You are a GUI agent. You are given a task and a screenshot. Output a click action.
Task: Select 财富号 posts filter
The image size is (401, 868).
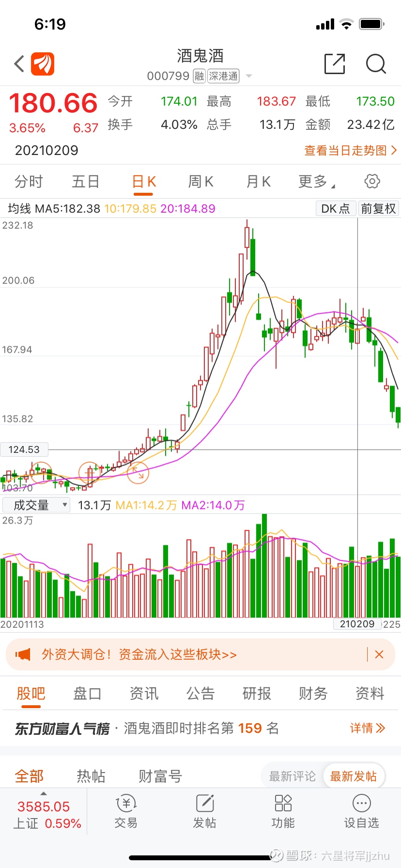pyautogui.click(x=160, y=776)
